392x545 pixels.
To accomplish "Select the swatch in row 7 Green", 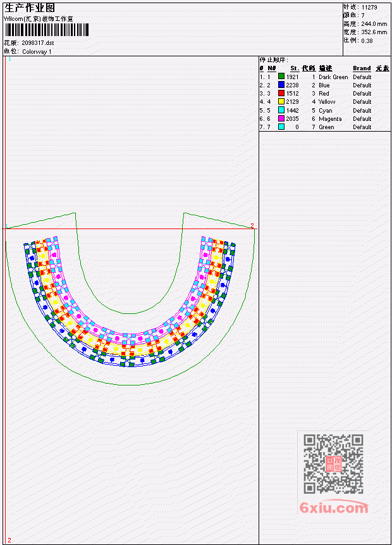I will [281, 127].
